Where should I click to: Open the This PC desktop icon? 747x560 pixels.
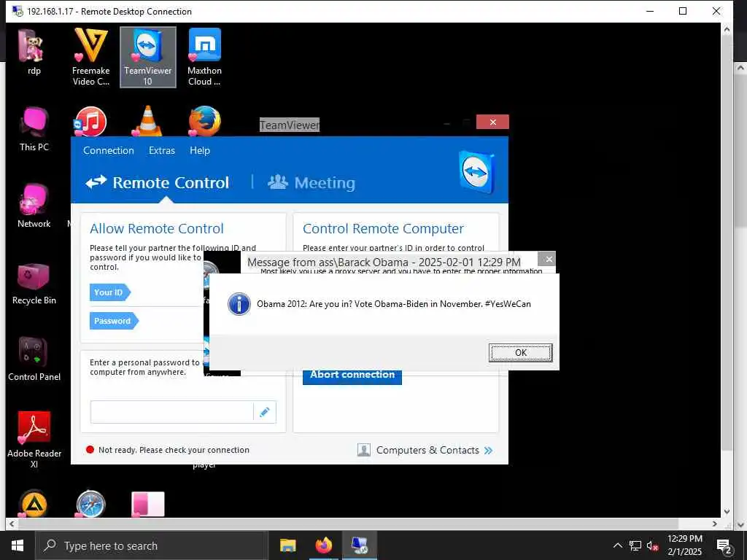coord(34,128)
